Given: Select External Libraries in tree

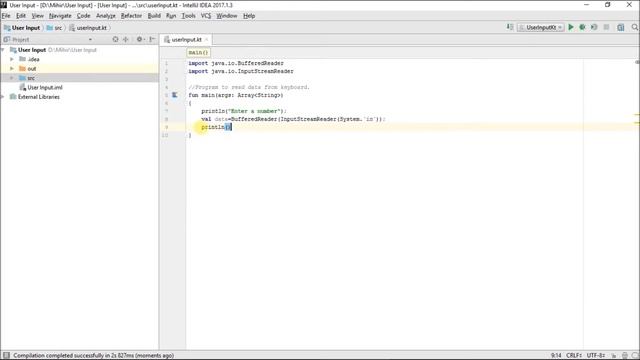Looking at the screenshot, I should (35, 97).
